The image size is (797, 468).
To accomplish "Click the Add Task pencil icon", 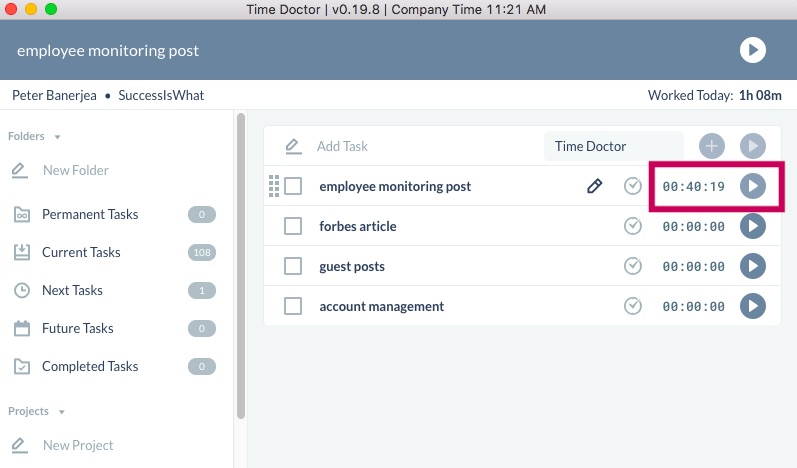I will 293,146.
